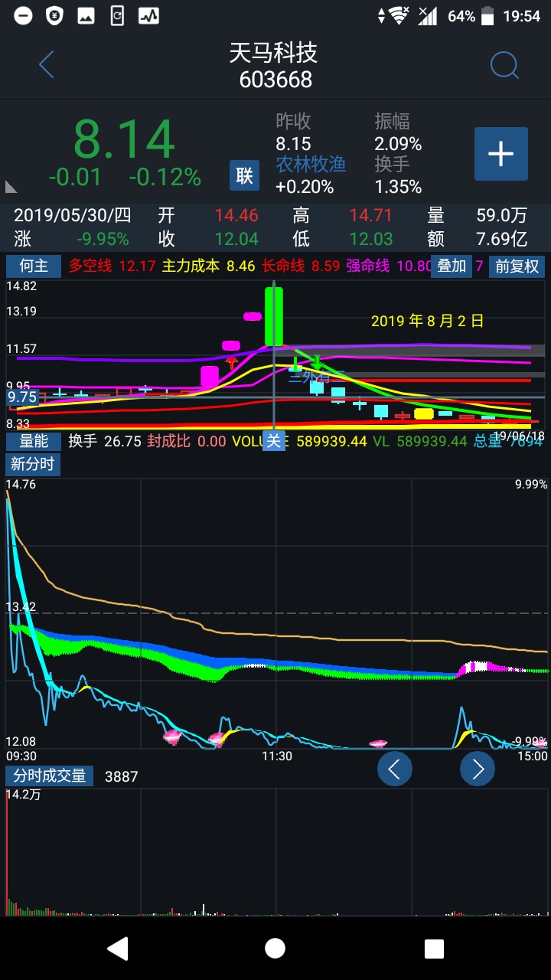The image size is (551, 980).
Task: Tap the 高 14.71 high price
Action: (343, 216)
